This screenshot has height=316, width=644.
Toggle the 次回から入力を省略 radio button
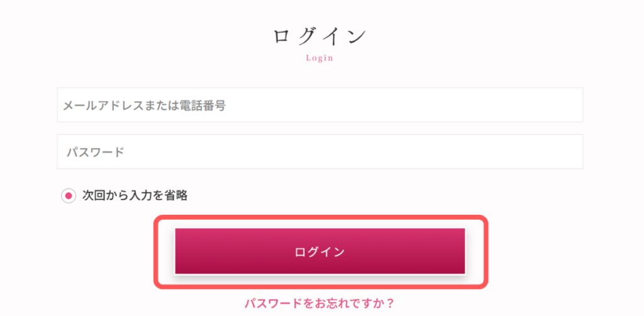[x=69, y=195]
